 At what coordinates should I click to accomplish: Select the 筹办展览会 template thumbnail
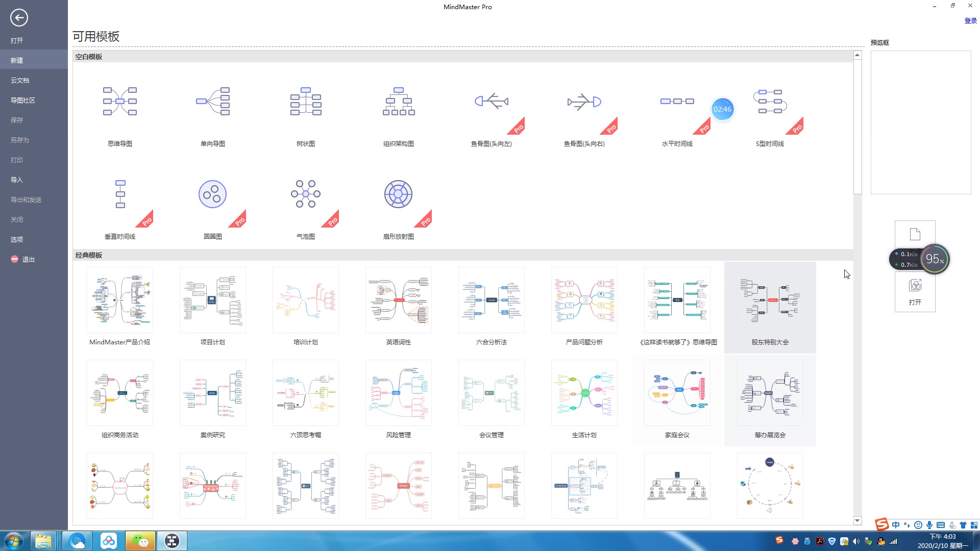pos(770,393)
